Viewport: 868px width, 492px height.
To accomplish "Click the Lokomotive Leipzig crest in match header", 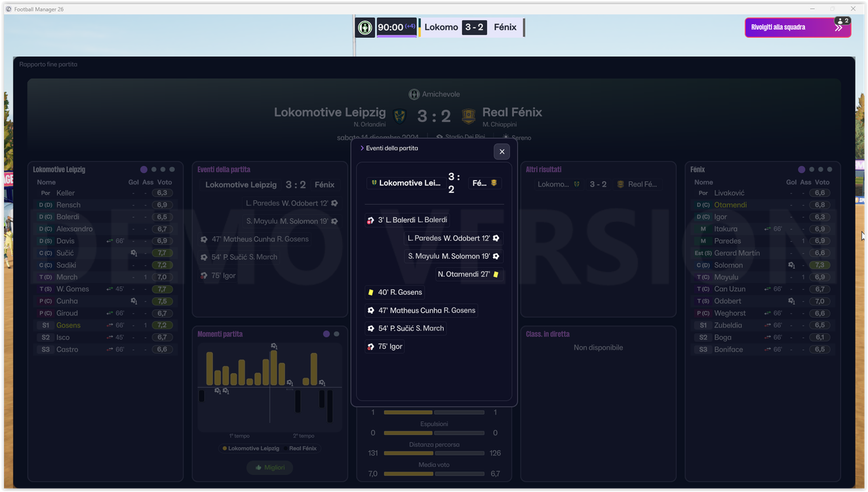I will 400,117.
